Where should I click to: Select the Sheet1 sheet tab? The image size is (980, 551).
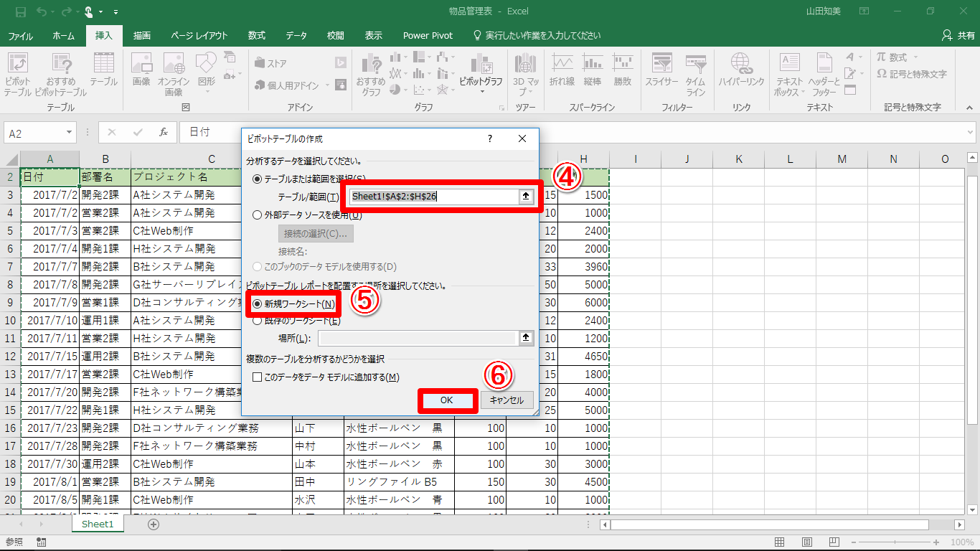click(x=98, y=524)
